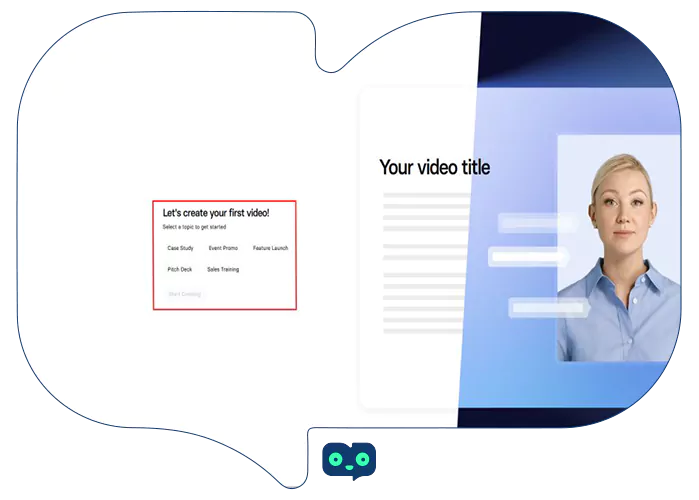699x500 pixels.
Task: Choose the Event Promo topic
Action: 223,248
